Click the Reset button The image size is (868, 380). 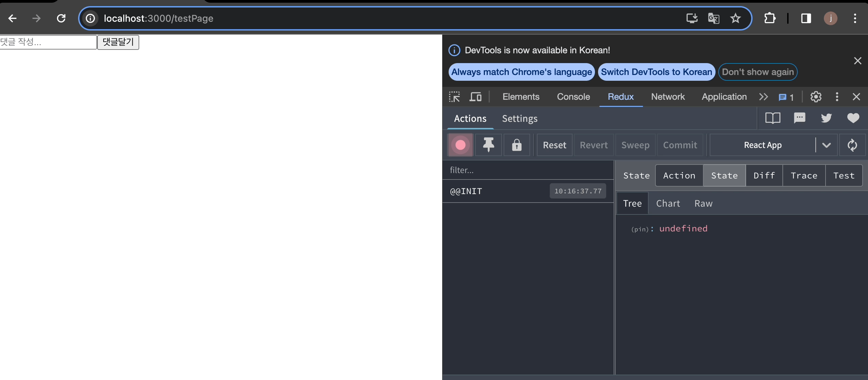click(555, 145)
